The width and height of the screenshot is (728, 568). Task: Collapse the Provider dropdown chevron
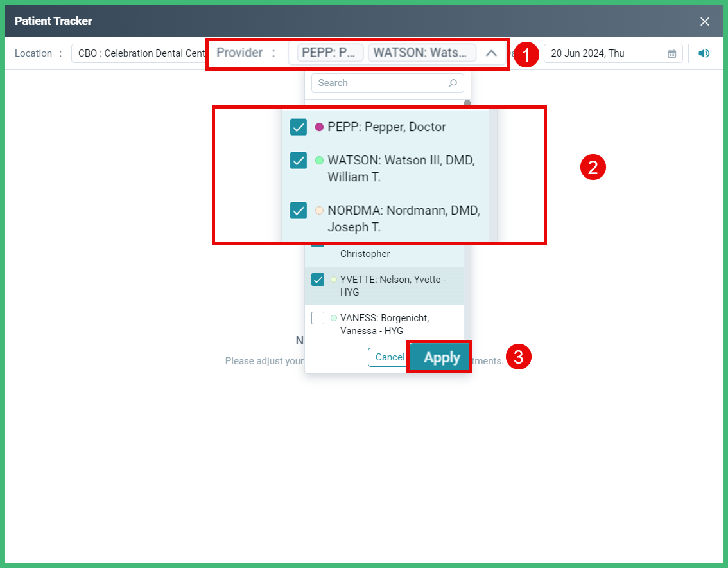pos(491,53)
